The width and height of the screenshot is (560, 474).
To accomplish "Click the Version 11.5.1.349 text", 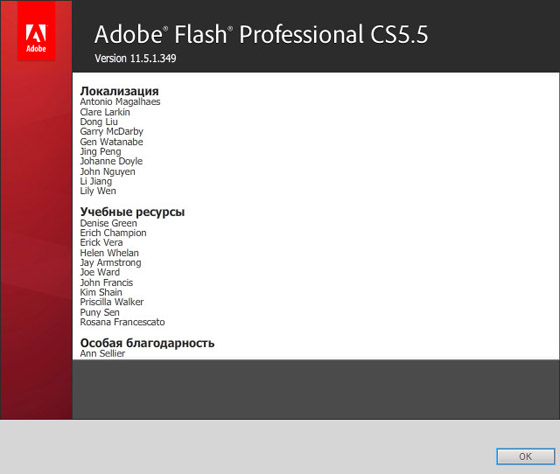I will (x=135, y=58).
